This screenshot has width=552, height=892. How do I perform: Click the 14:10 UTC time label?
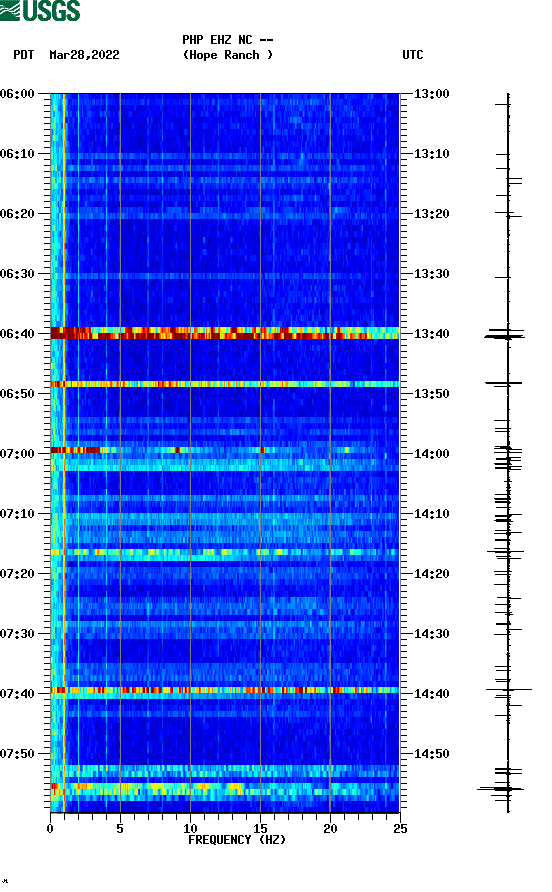pyautogui.click(x=431, y=514)
